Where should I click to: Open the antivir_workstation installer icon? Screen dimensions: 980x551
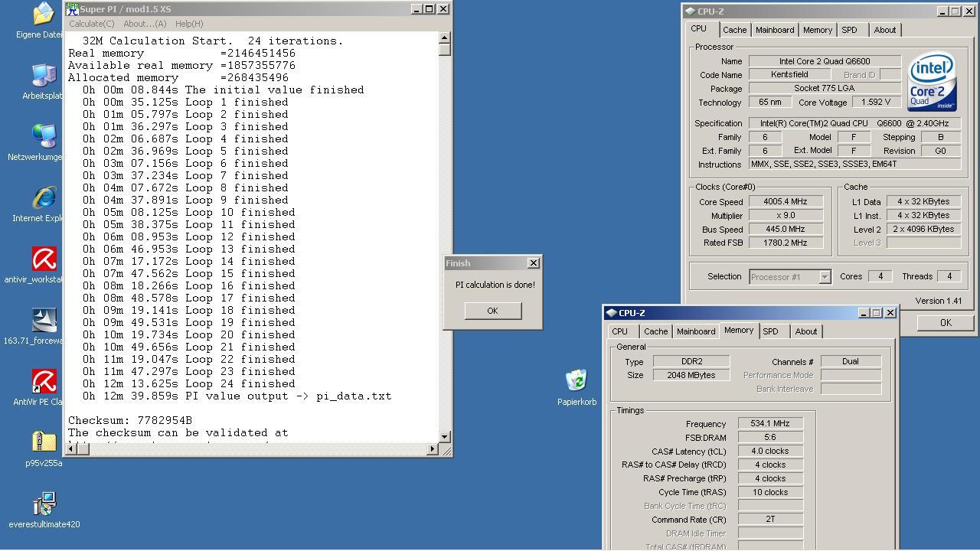coord(44,259)
